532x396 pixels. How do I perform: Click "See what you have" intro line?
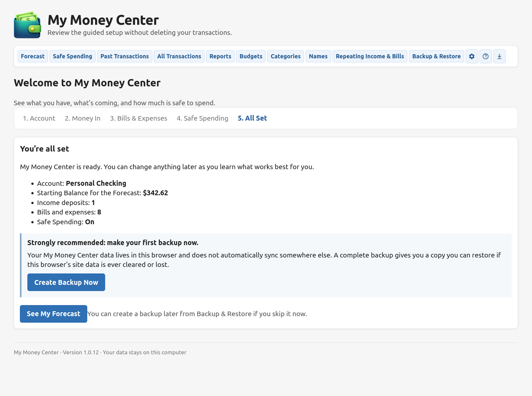click(x=114, y=103)
